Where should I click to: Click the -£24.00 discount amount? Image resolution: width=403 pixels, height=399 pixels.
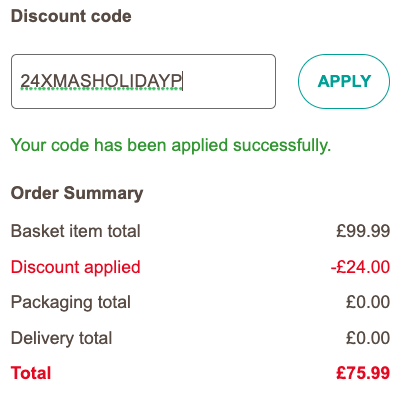pyautogui.click(x=360, y=267)
